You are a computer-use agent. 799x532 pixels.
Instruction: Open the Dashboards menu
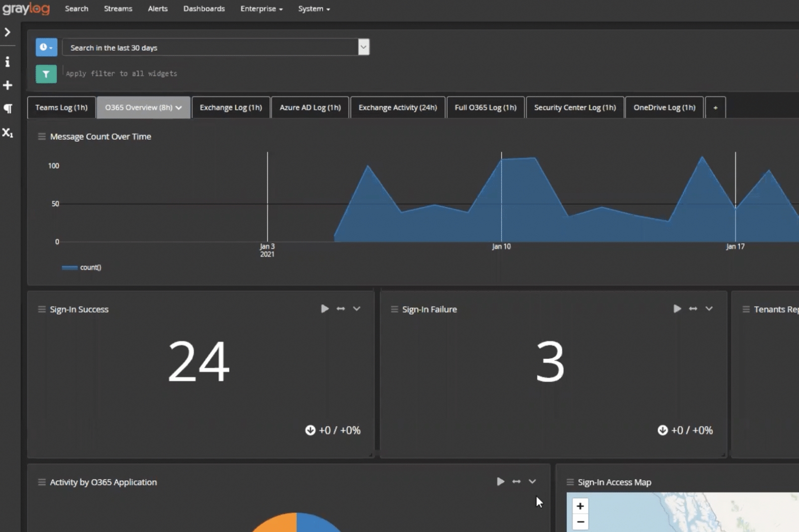click(204, 8)
